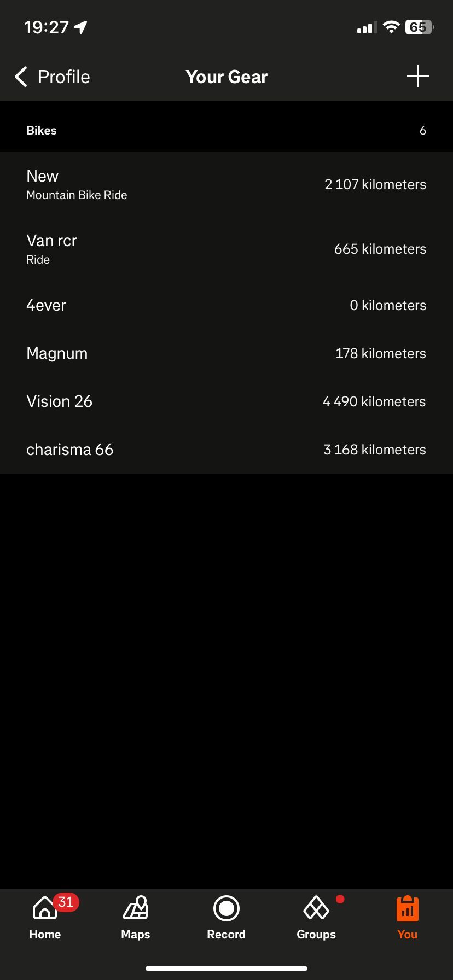This screenshot has height=980, width=453.
Task: Open the Home tab icon
Action: (x=45, y=909)
